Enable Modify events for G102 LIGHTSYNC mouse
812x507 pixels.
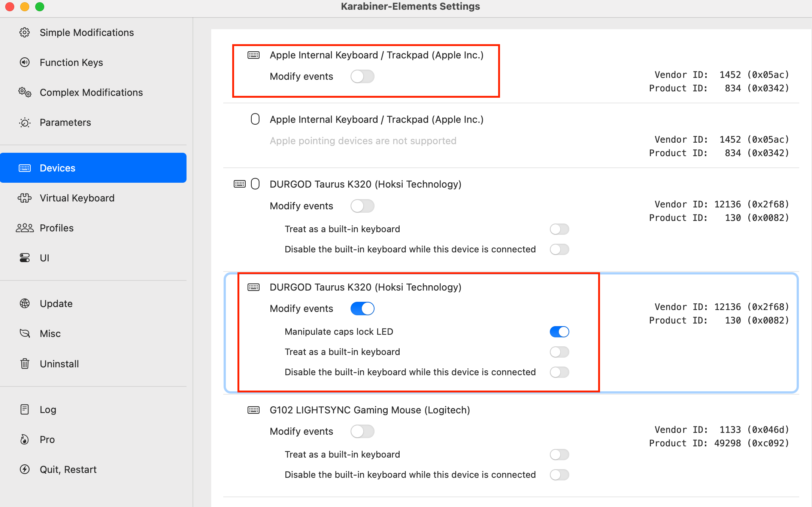pos(362,431)
